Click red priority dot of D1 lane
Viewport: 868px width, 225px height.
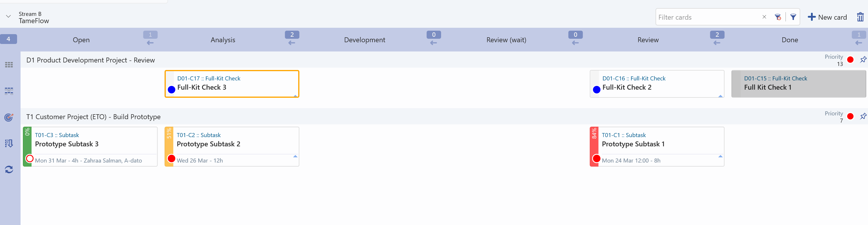[x=850, y=60]
